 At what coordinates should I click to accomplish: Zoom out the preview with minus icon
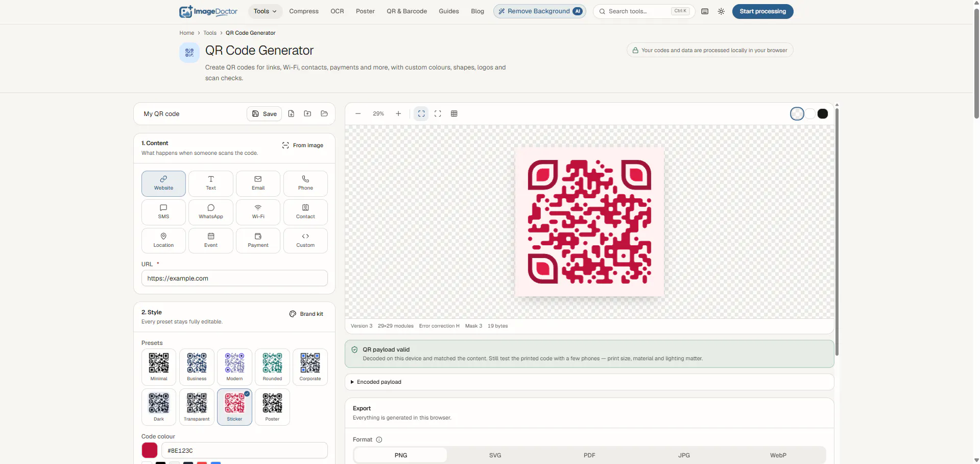click(358, 113)
